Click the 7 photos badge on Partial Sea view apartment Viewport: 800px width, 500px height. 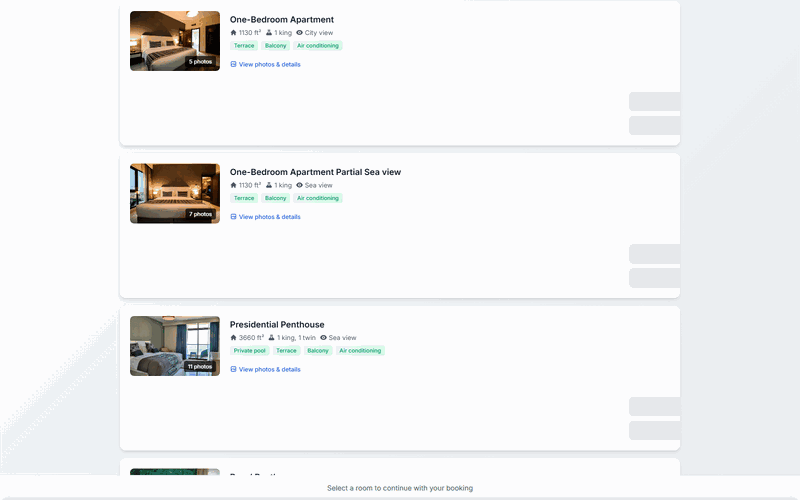201,214
